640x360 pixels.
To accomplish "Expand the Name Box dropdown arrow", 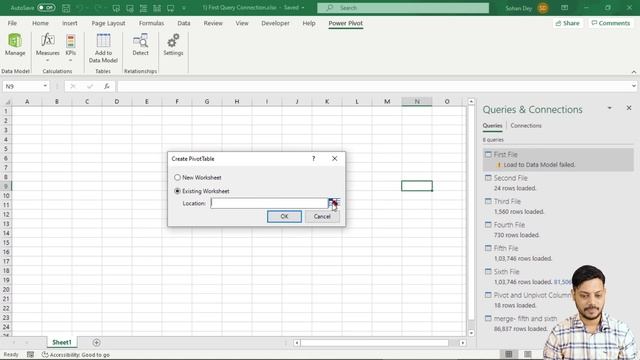I will click(x=45, y=86).
